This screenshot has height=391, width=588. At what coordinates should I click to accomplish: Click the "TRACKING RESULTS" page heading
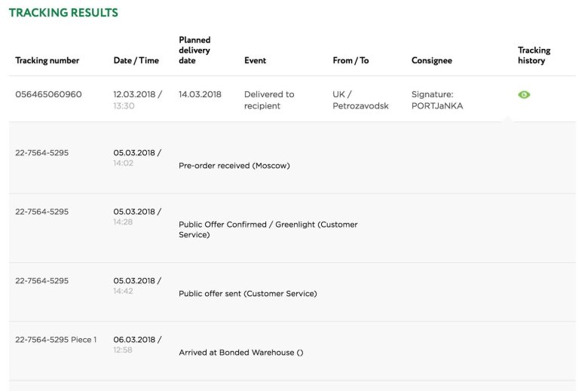tap(63, 13)
